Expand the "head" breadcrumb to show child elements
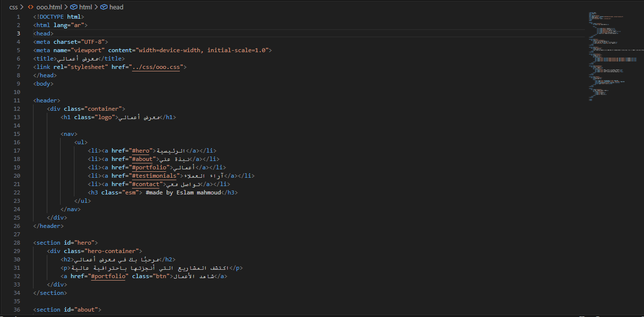644x317 pixels. point(117,7)
